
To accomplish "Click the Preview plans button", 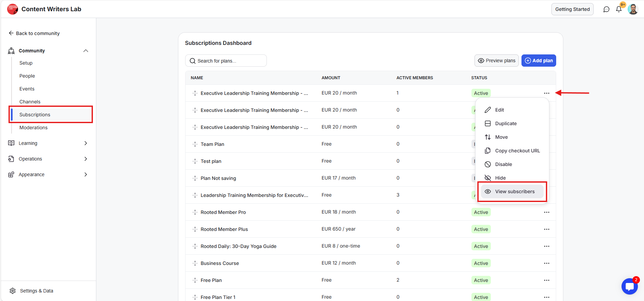I will click(496, 61).
